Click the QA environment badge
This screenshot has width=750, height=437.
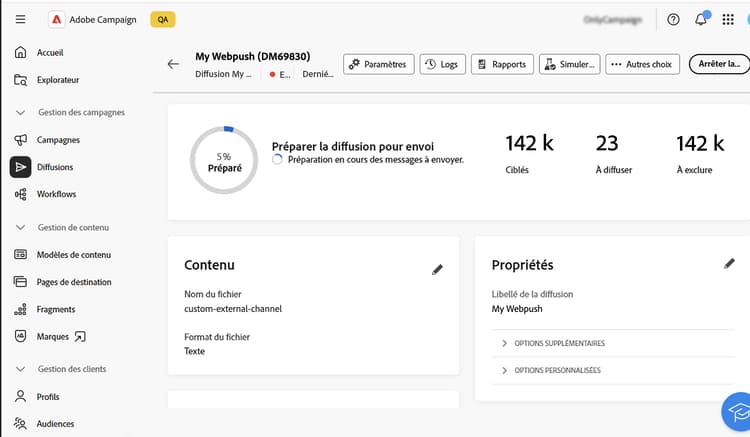pyautogui.click(x=163, y=20)
